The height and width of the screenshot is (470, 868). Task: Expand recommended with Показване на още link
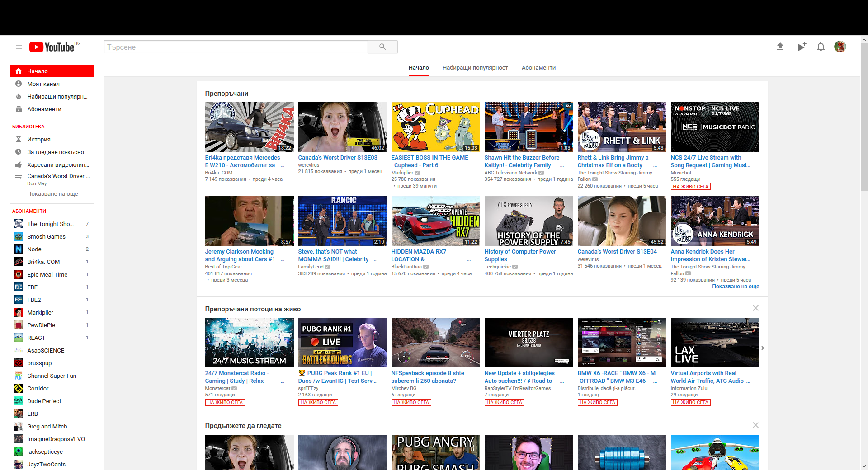pos(736,287)
